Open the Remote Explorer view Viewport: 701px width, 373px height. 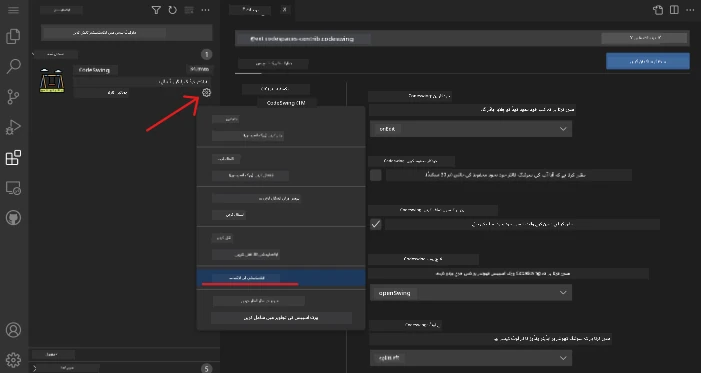(x=13, y=188)
